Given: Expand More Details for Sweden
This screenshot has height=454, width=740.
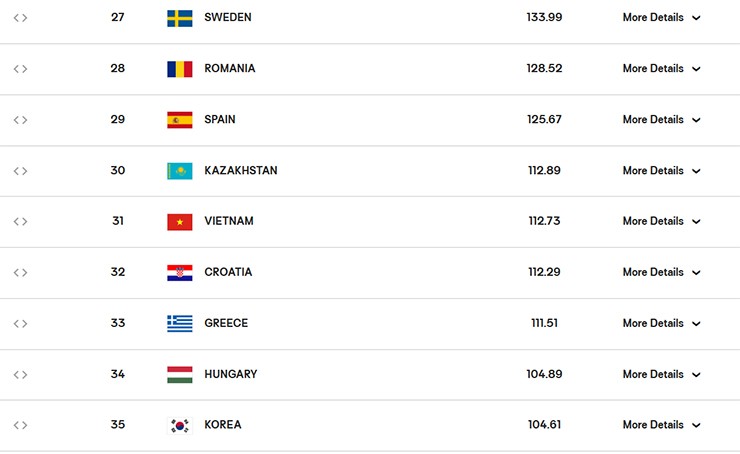Looking at the screenshot, I should (661, 18).
